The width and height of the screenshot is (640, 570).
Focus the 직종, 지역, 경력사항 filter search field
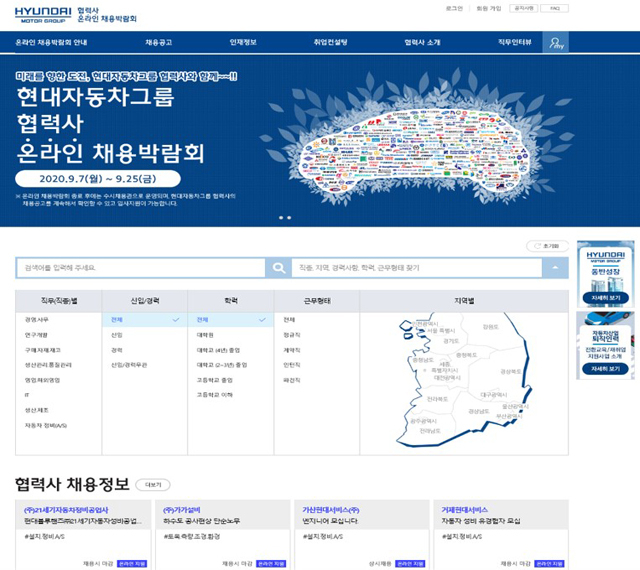point(417,268)
